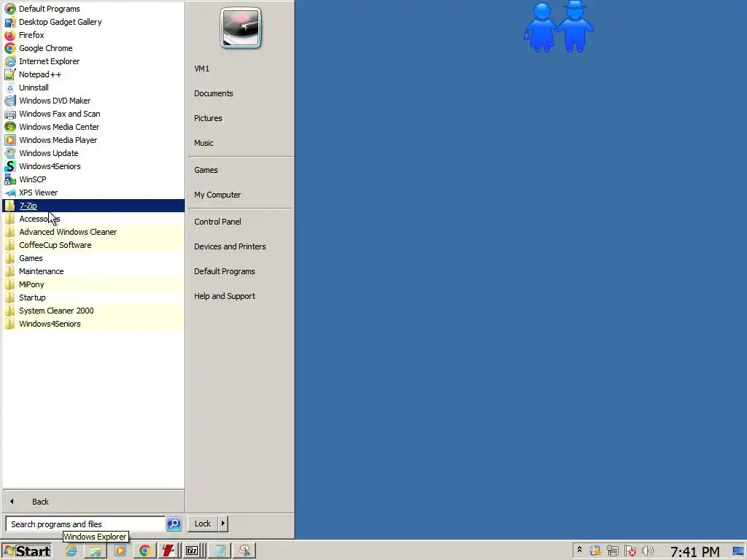Click the volume speaker tray icon
Image resolution: width=747 pixels, height=560 pixels.
(x=648, y=551)
